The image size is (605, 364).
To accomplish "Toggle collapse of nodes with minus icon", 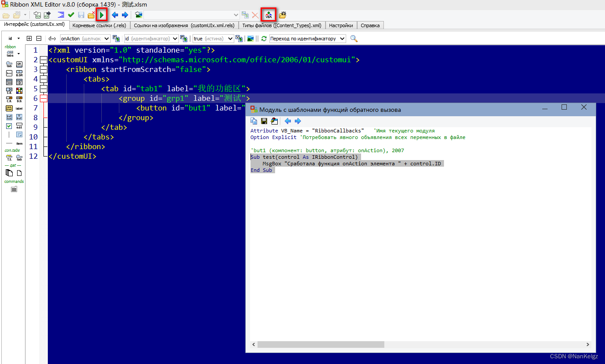I will coord(39,38).
